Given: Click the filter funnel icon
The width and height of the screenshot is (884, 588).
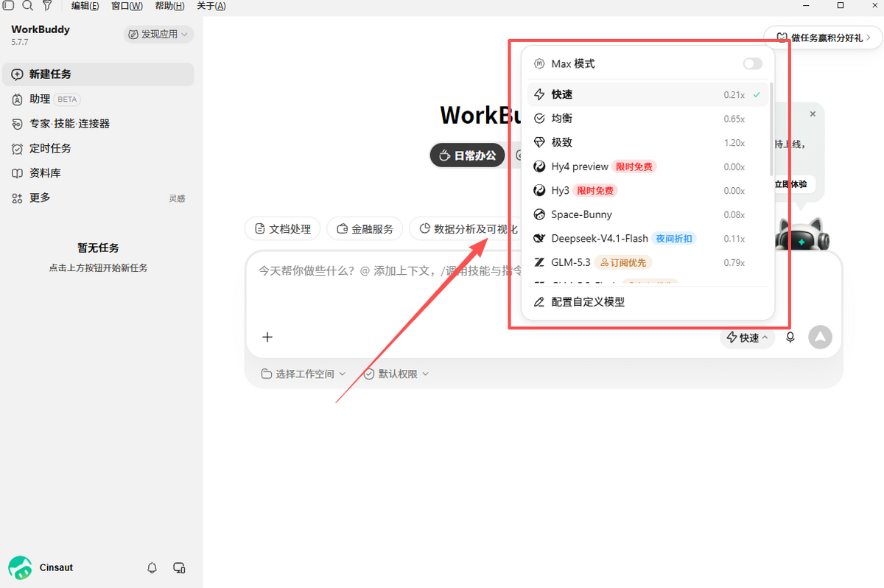Looking at the screenshot, I should pyautogui.click(x=47, y=5).
